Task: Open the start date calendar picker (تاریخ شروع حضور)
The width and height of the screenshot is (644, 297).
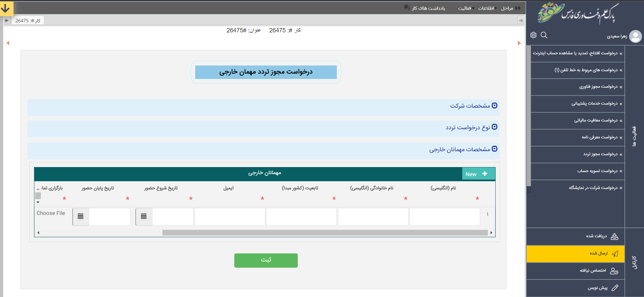Action: pos(144,217)
